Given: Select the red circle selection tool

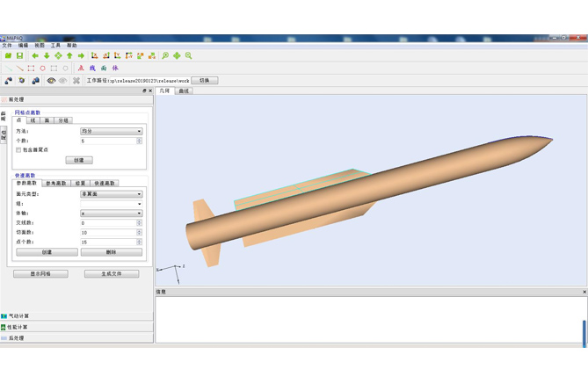Looking at the screenshot, I should (x=42, y=68).
